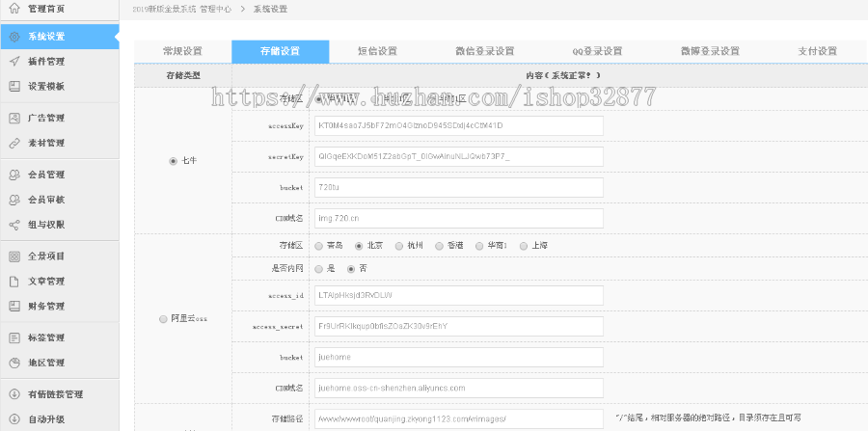Screen dimensions: 868x431
Task: Open the QQ登录设置 tab
Action: point(597,51)
